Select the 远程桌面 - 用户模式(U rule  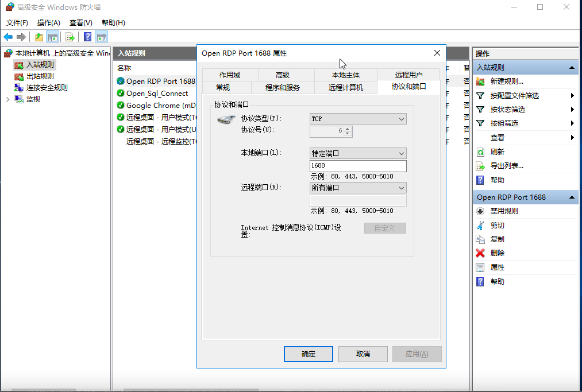(156, 129)
